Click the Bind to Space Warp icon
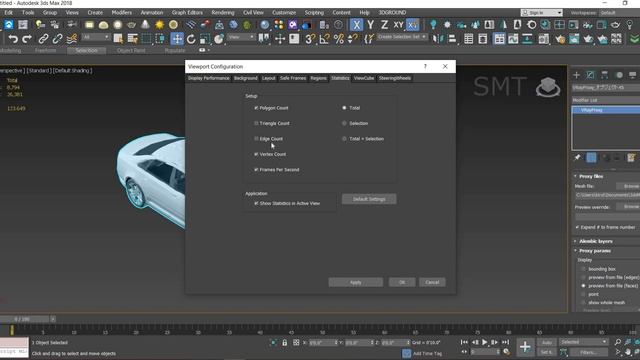The width and height of the screenshot is (640, 360). click(x=72, y=39)
